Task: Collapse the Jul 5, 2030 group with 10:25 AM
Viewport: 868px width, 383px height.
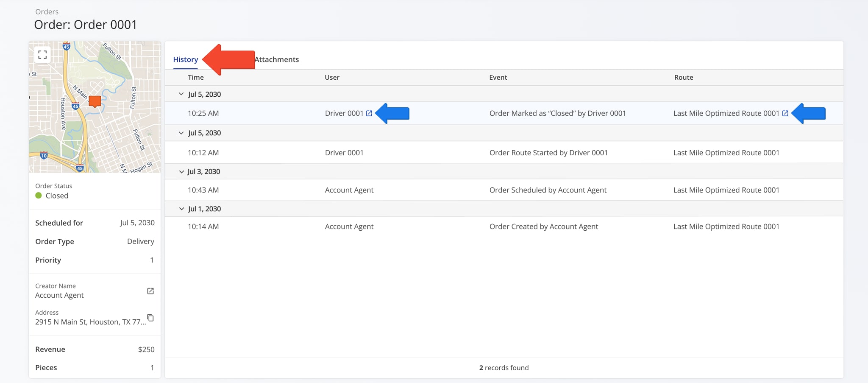Action: (181, 94)
